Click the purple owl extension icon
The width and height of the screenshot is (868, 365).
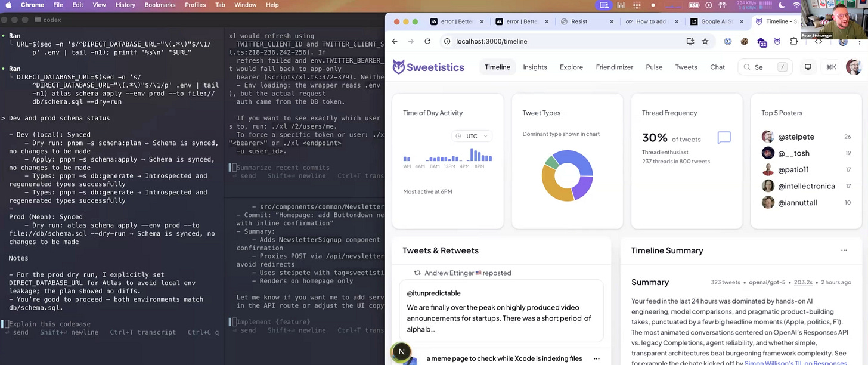(777, 41)
